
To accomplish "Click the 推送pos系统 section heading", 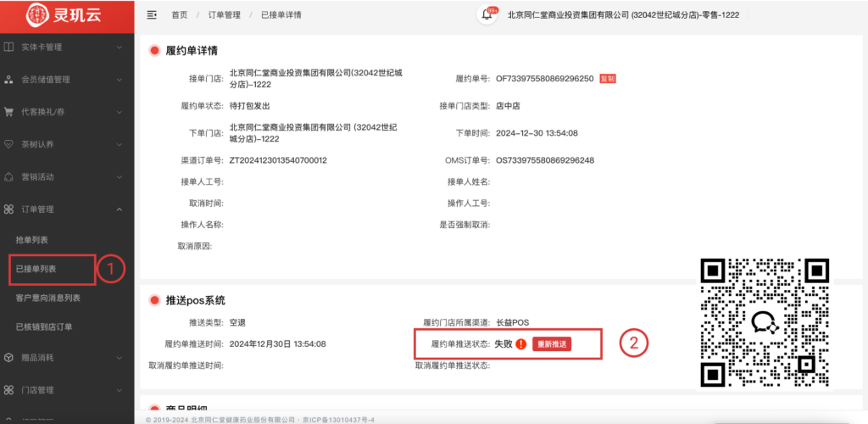I will coord(196,300).
